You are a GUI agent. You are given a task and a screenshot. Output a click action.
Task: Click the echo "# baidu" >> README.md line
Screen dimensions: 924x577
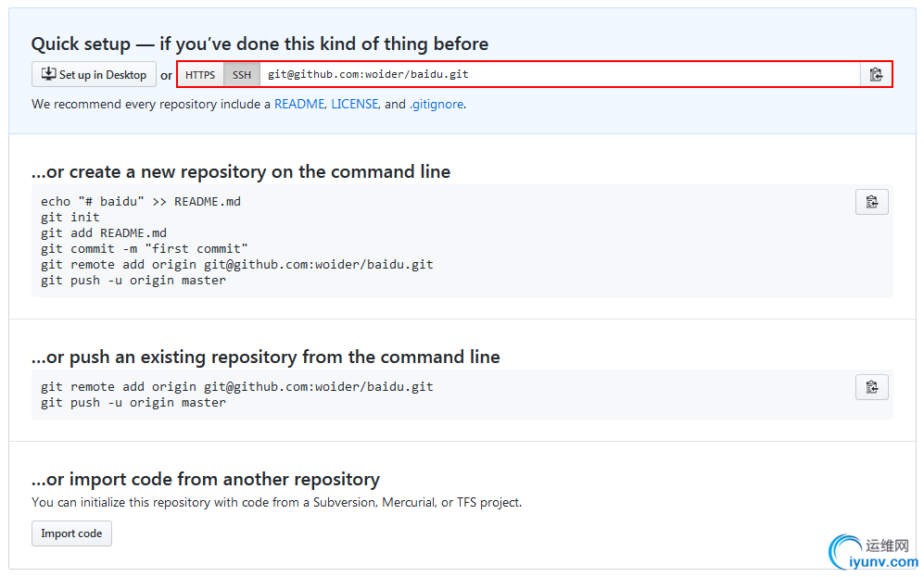tap(141, 201)
